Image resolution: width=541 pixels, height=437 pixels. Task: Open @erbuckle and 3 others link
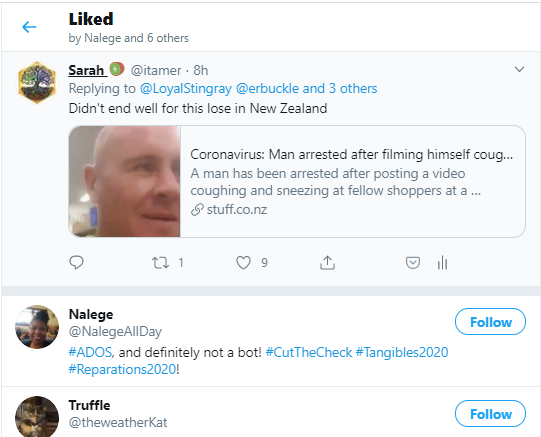click(306, 89)
